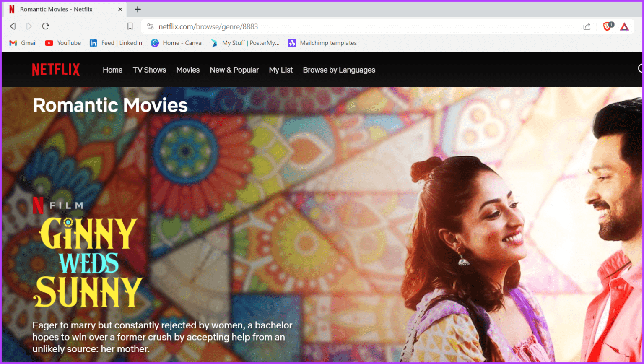Bookmark this page with the bookmark icon

(130, 26)
